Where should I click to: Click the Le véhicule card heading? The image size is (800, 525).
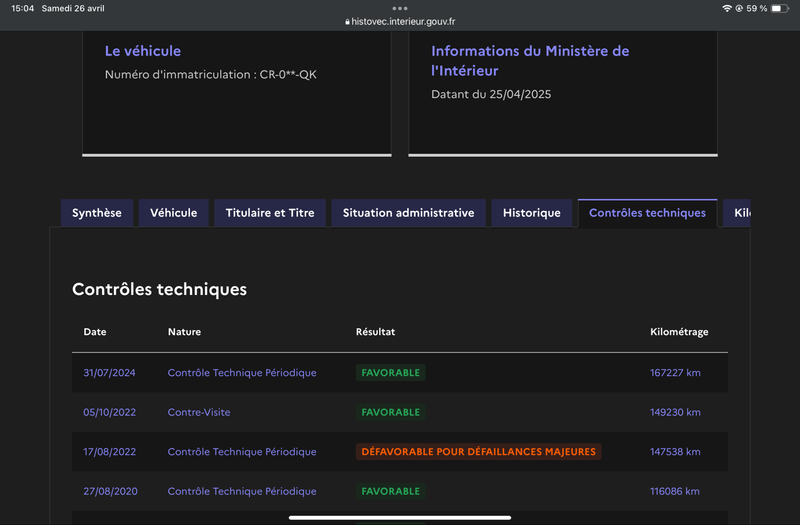[x=143, y=51]
